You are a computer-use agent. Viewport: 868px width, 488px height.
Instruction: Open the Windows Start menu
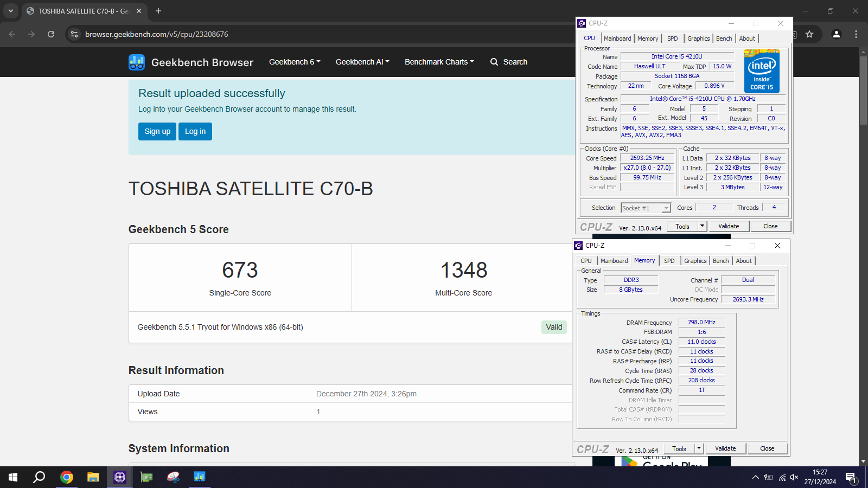(x=13, y=477)
